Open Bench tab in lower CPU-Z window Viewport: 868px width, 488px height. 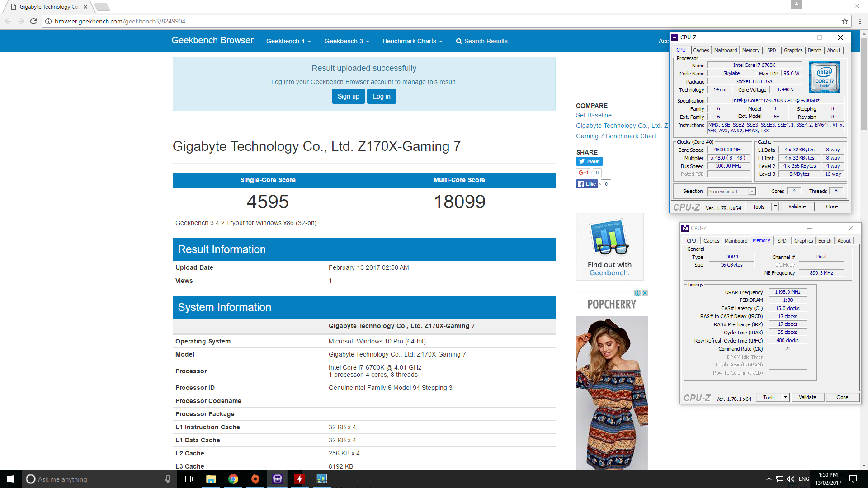(825, 241)
